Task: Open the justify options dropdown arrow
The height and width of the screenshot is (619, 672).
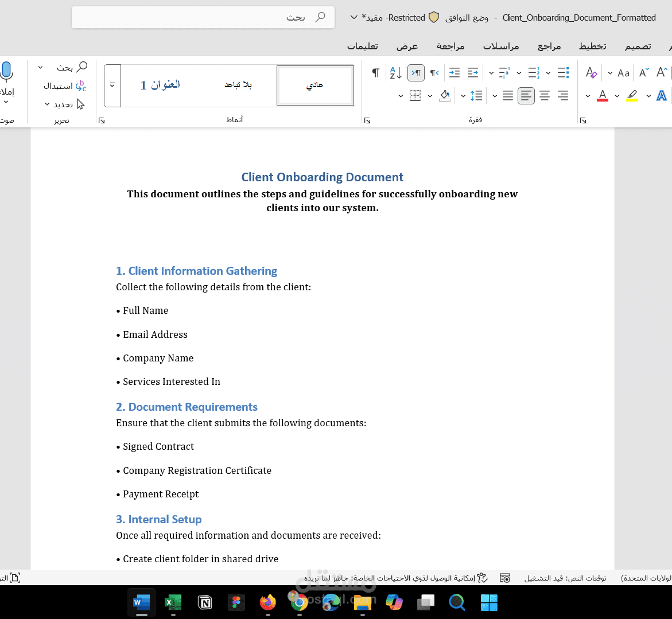Action: click(x=495, y=96)
